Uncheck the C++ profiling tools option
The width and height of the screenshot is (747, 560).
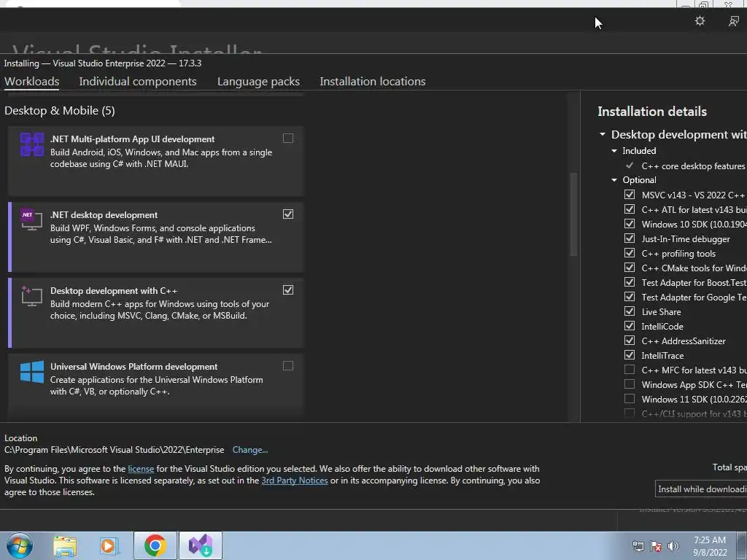tap(630, 253)
